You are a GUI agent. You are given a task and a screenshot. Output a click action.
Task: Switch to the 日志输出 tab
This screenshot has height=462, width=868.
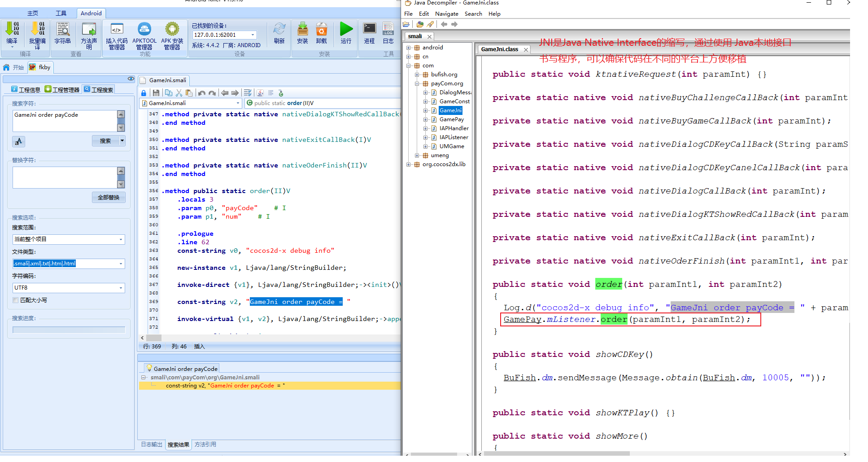152,444
